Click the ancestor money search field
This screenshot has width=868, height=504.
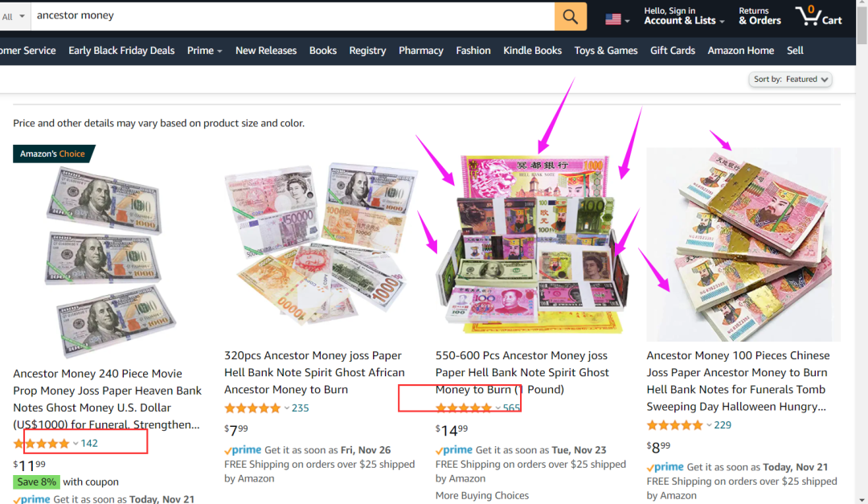pos(293,16)
